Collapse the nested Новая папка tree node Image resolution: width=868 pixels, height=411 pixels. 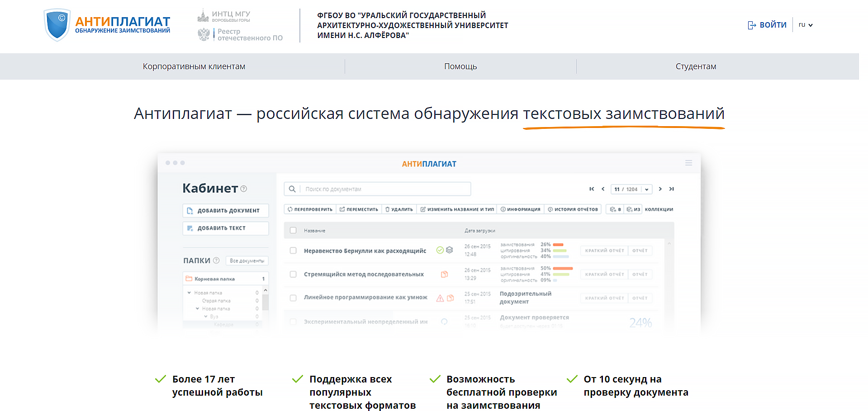pos(197,308)
